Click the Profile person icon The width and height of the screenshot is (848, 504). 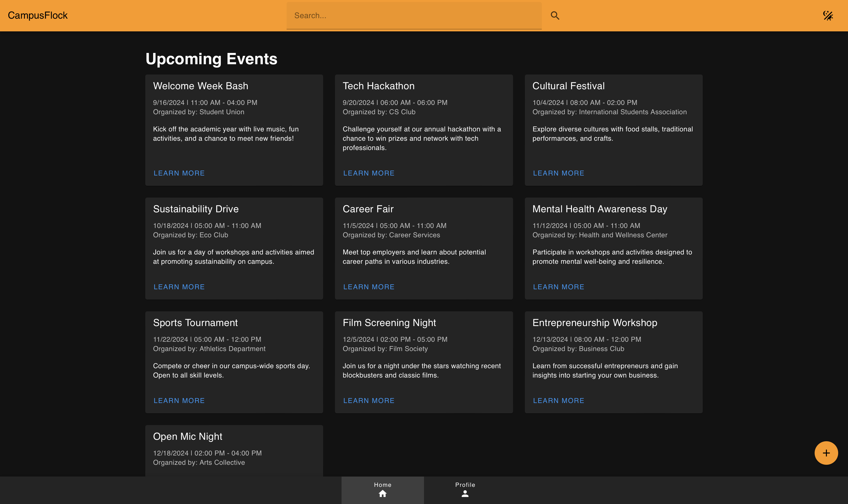point(465,494)
